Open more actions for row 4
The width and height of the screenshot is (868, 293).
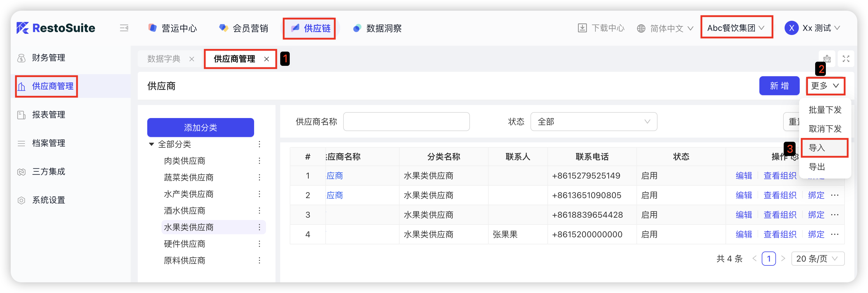click(835, 234)
